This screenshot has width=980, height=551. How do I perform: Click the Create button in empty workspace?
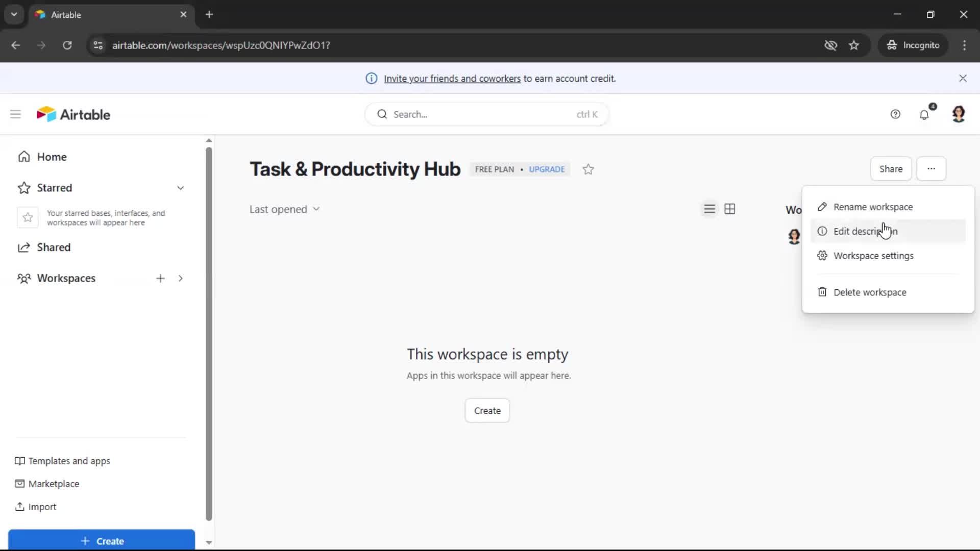(x=487, y=411)
